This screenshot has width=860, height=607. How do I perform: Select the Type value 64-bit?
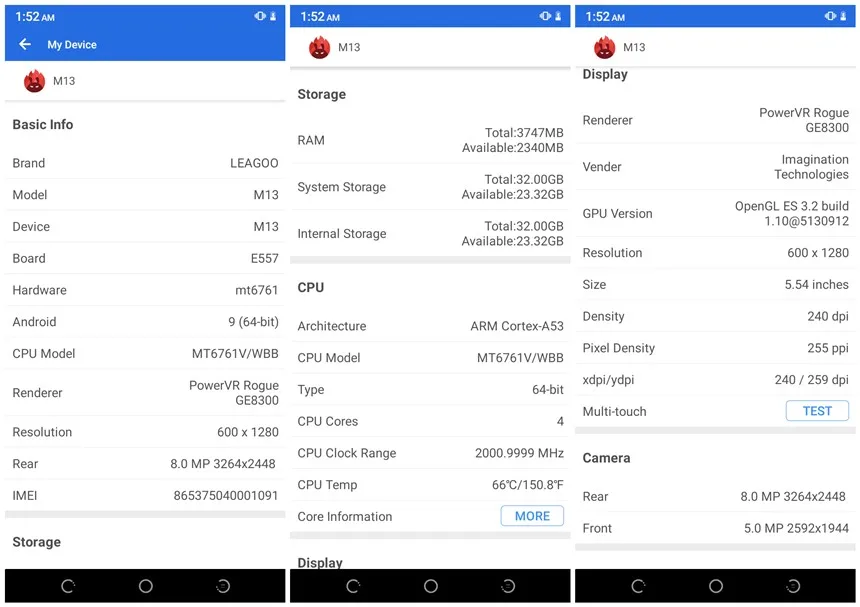tap(548, 390)
